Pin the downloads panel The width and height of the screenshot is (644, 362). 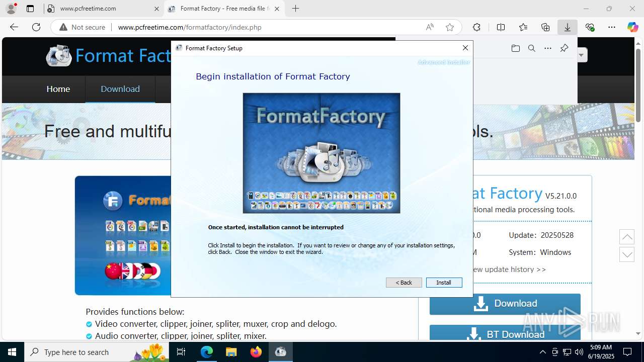(x=564, y=48)
